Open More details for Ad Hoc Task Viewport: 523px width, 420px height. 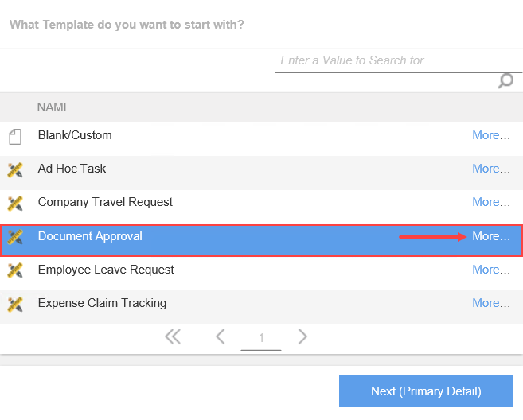coord(490,169)
